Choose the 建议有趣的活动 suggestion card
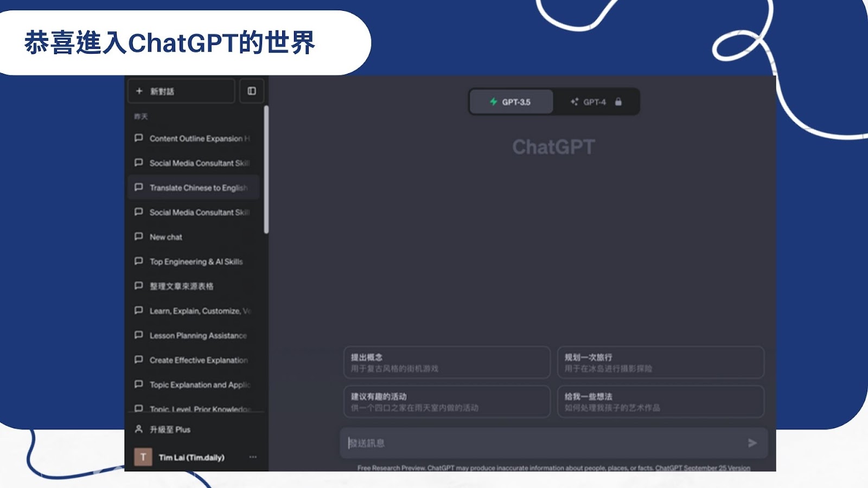This screenshot has height=488, width=868. 447,401
